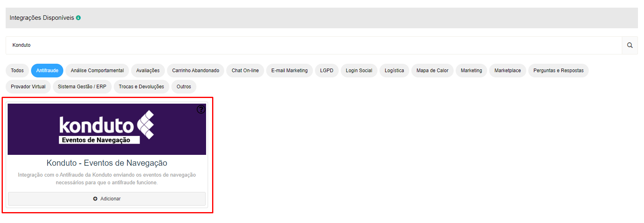Image resolution: width=644 pixels, height=223 pixels.
Task: Filter by Avaliações
Action: point(148,71)
